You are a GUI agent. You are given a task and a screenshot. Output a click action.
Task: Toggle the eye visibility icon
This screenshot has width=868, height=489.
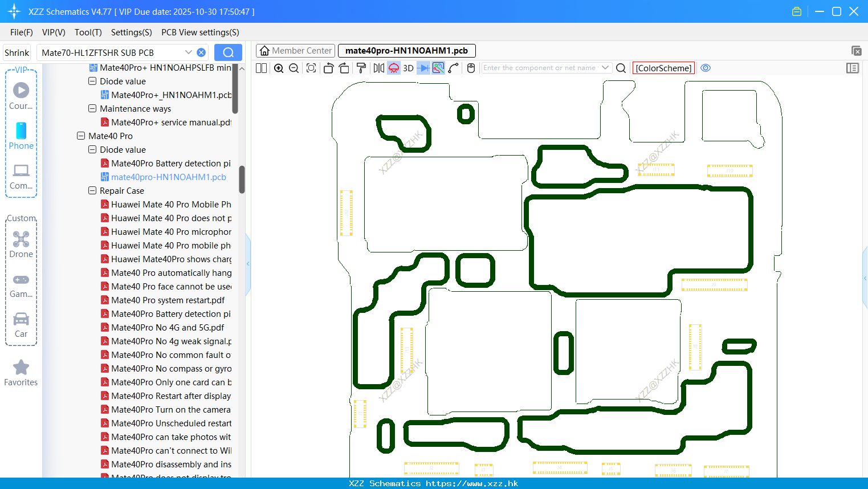point(706,68)
